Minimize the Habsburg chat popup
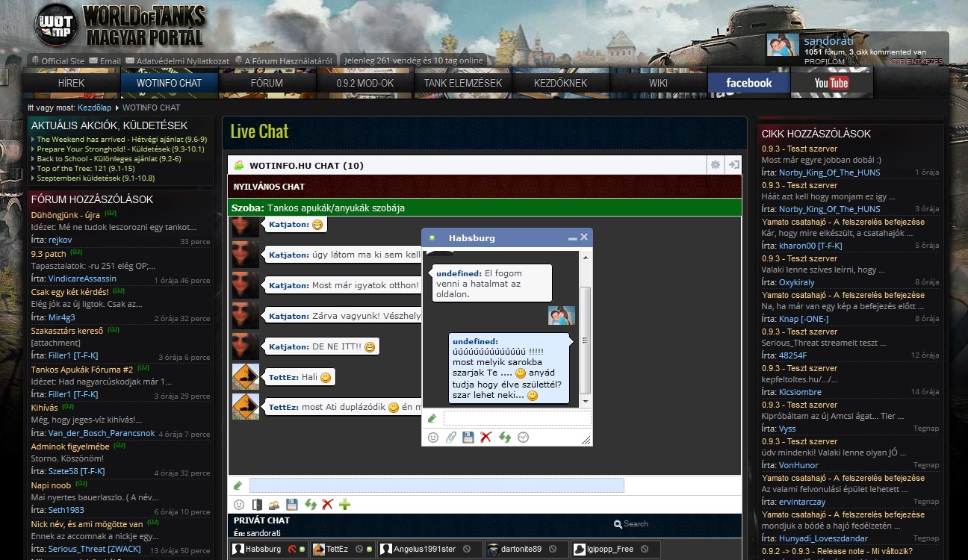Screen dimensions: 968x560 pyautogui.click(x=572, y=238)
